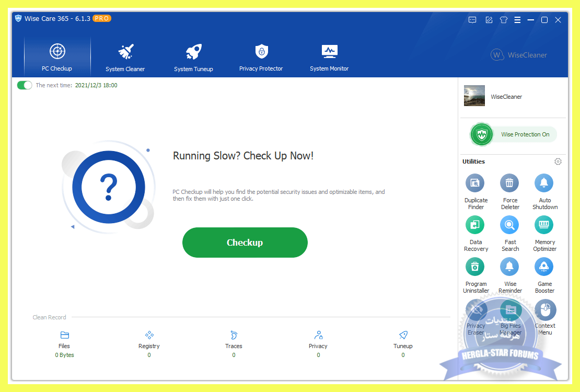Click the PRO badge in title bar
The width and height of the screenshot is (580, 392).
(x=102, y=18)
